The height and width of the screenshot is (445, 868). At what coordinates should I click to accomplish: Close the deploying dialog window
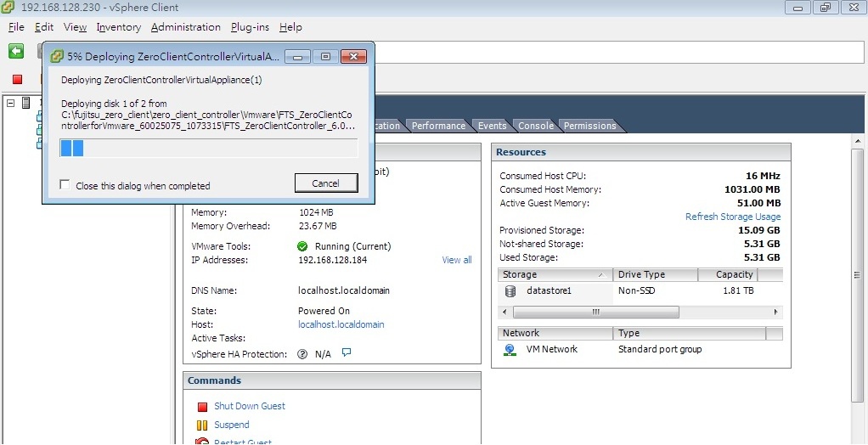tap(353, 56)
